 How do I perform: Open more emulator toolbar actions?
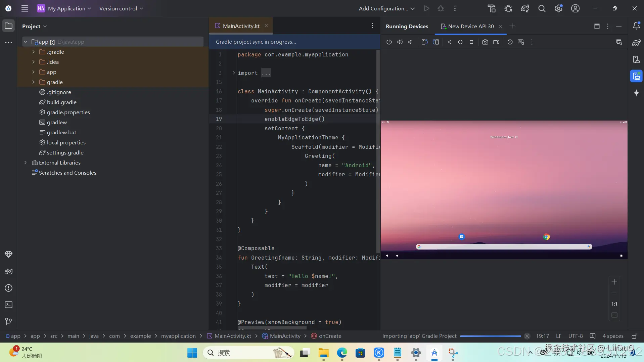532,42
